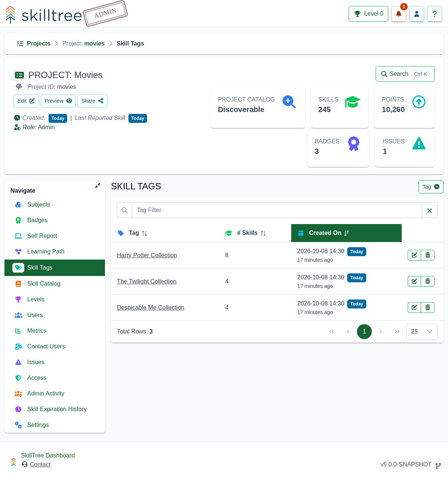Open the movies project breadcrumb link

(x=94, y=44)
